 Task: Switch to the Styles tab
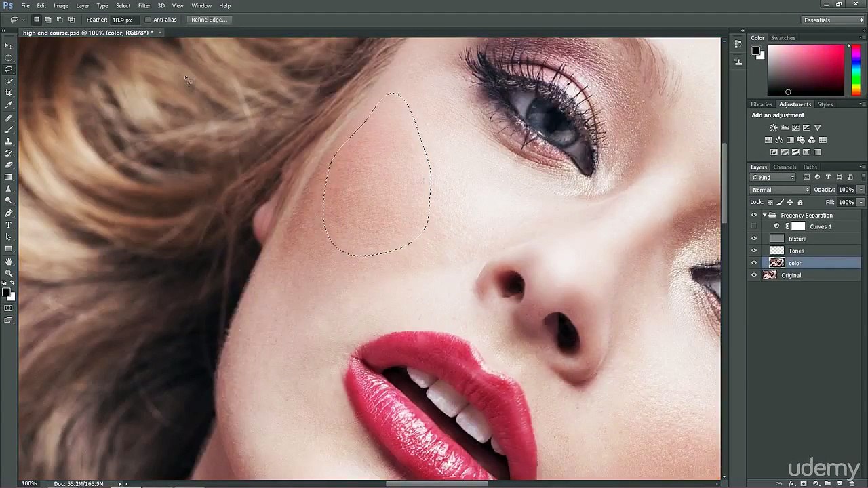[825, 104]
